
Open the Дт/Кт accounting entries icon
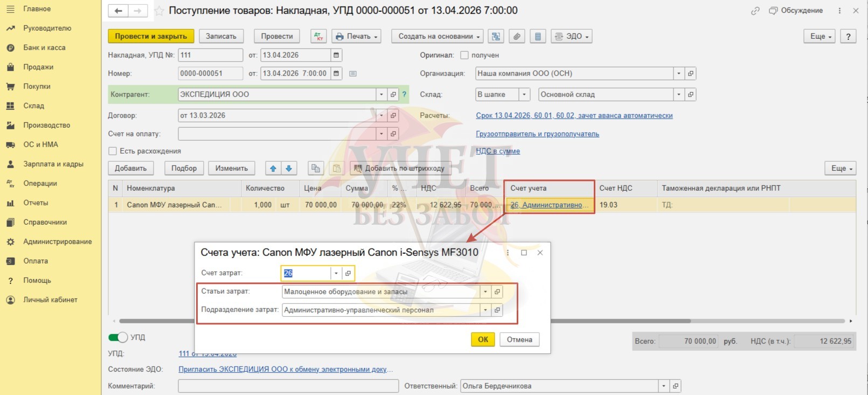click(318, 37)
